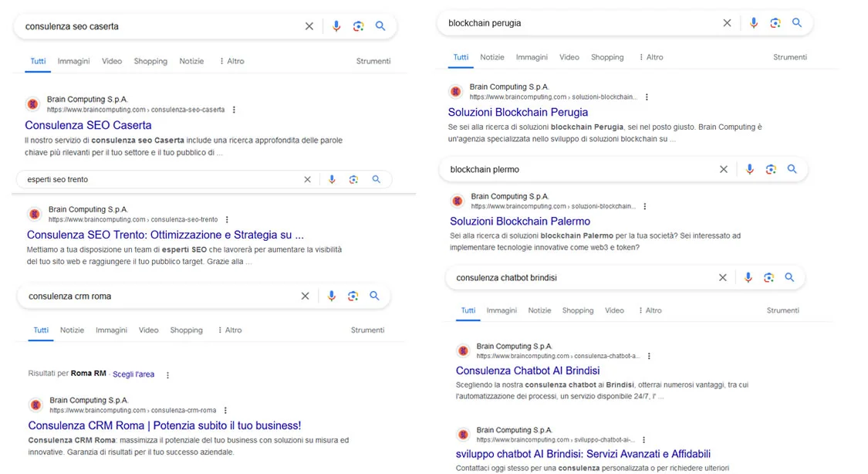Screen dimensions: 868x474
Task: Open Google Lens next to 'consulenza seo caserta'
Action: pos(358,26)
